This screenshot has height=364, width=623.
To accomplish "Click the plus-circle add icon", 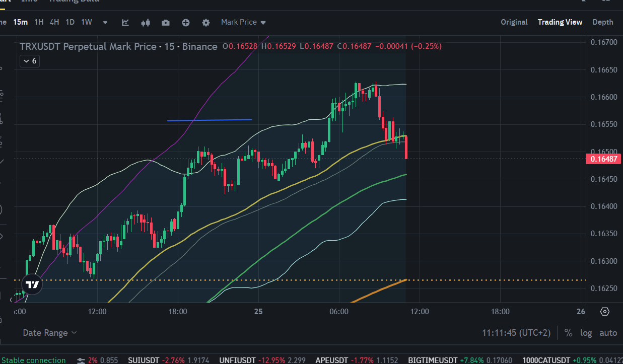I will pos(186,22).
